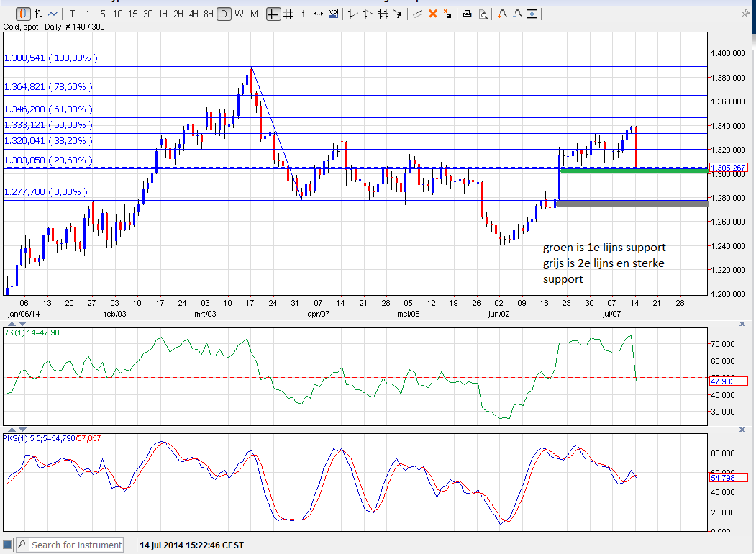Click the current price tag 1.305,267

728,168
